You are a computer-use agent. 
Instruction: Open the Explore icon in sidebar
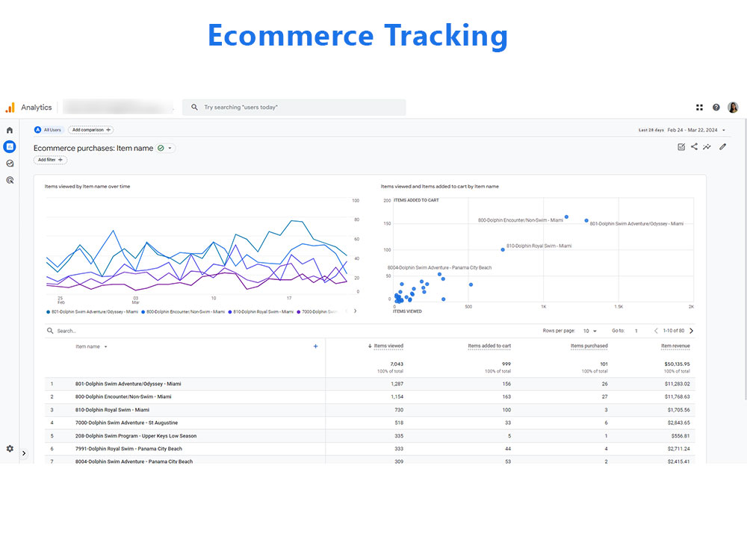click(x=10, y=164)
